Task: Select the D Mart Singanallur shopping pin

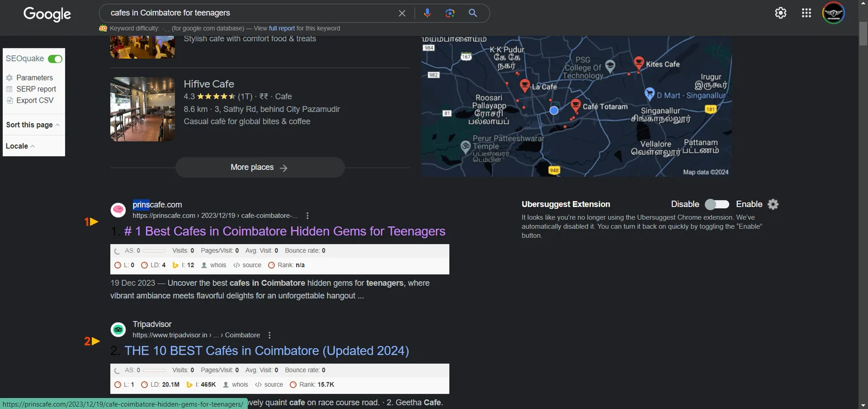Action: click(649, 94)
